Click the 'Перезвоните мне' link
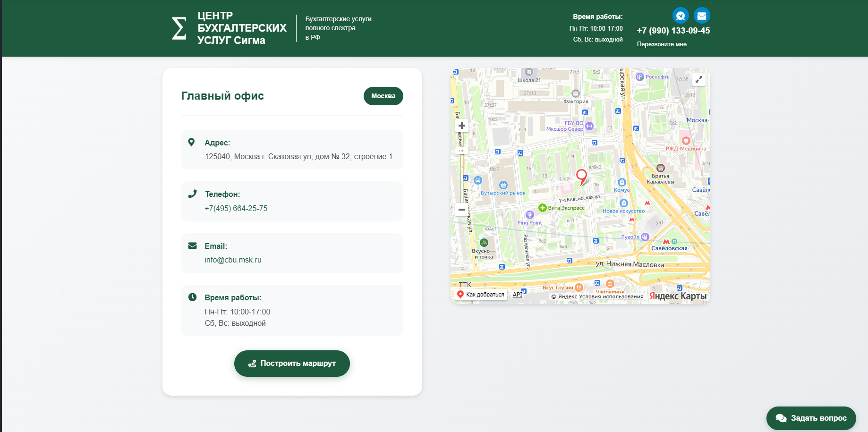Image resolution: width=868 pixels, height=432 pixels. tap(662, 44)
